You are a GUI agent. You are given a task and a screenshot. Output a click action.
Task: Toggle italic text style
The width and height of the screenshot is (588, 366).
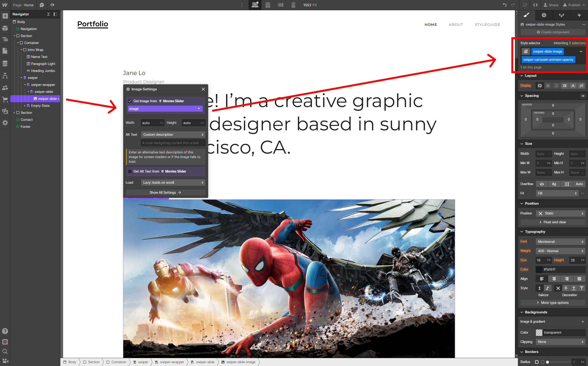547,288
